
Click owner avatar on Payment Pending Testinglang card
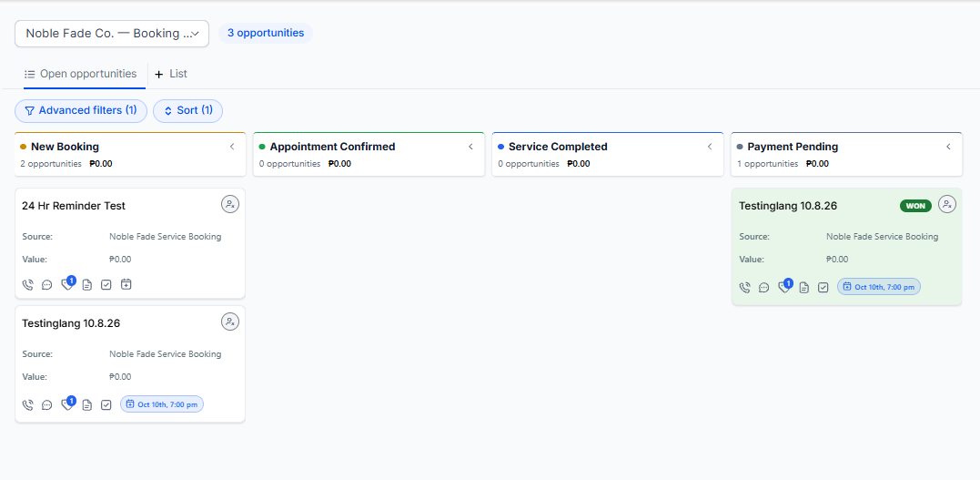click(947, 204)
